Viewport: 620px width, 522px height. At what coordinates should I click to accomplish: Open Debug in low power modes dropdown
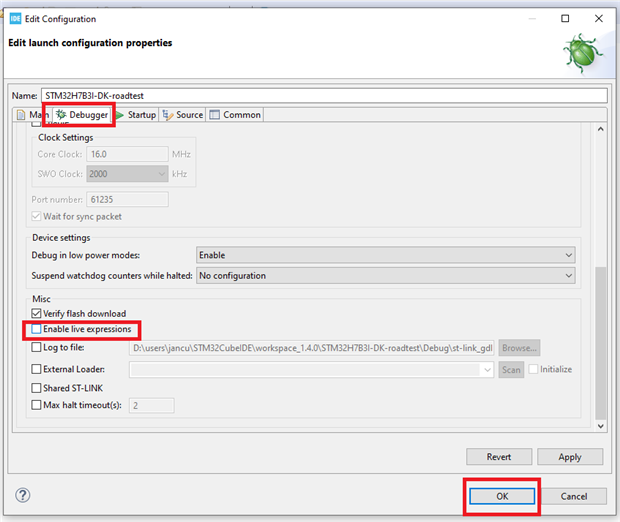pyautogui.click(x=386, y=255)
